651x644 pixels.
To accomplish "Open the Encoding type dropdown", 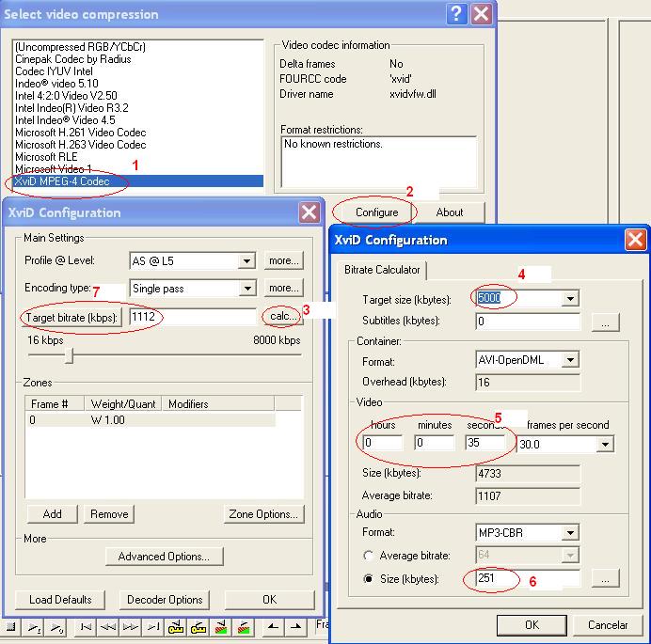I will [247, 288].
